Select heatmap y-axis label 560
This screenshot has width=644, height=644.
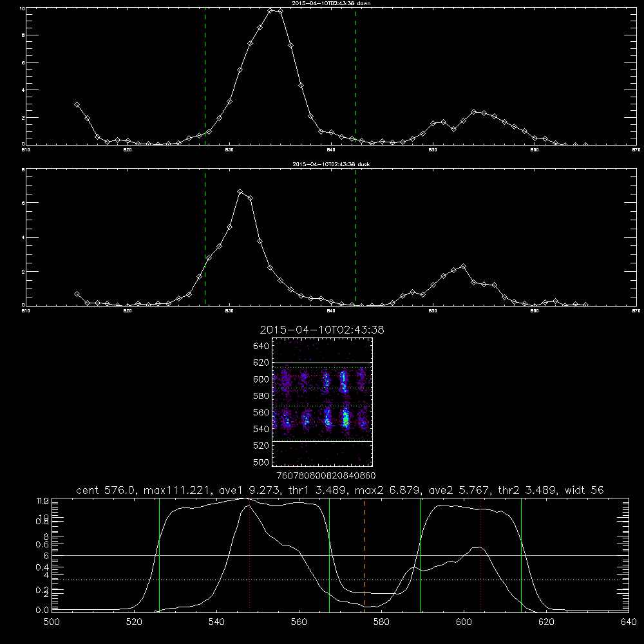point(261,412)
